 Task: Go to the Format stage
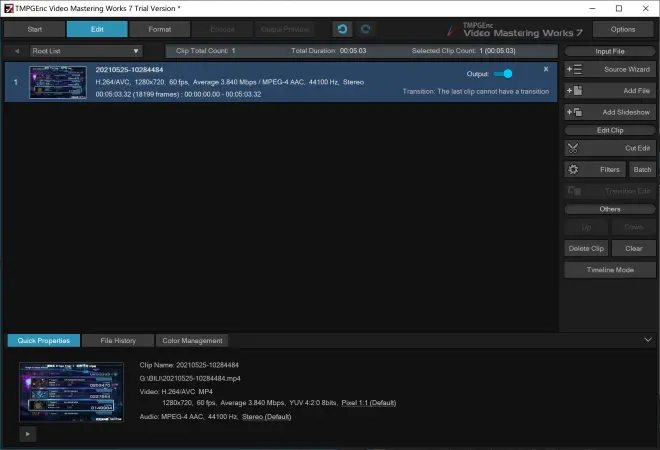pyautogui.click(x=160, y=29)
